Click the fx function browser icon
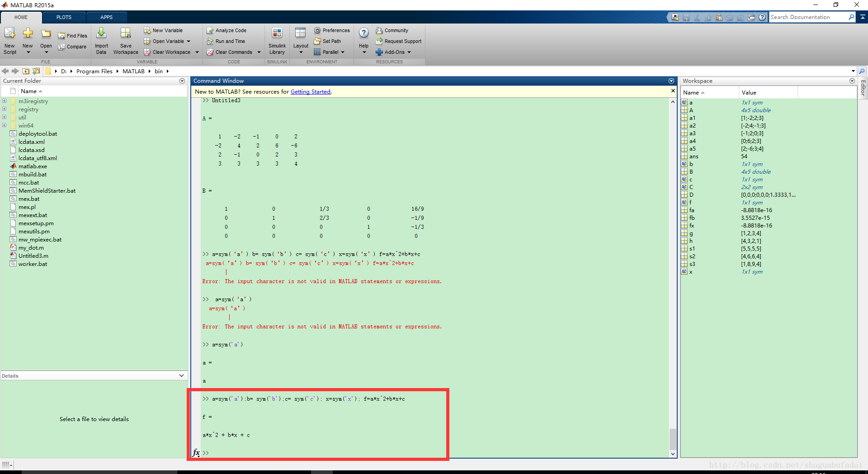Screen dimensions: 868x474 [196, 453]
